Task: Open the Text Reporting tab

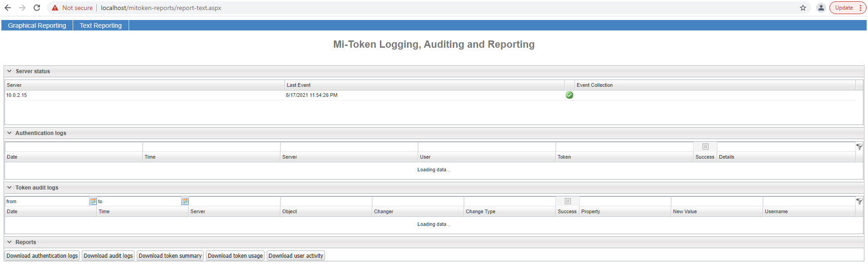Action: [101, 25]
